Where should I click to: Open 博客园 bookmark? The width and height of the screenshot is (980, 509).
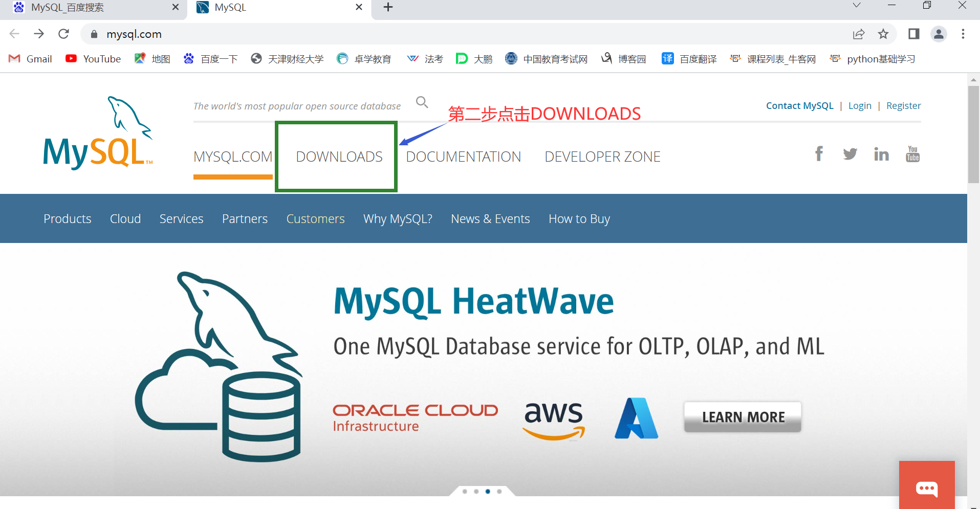623,59
